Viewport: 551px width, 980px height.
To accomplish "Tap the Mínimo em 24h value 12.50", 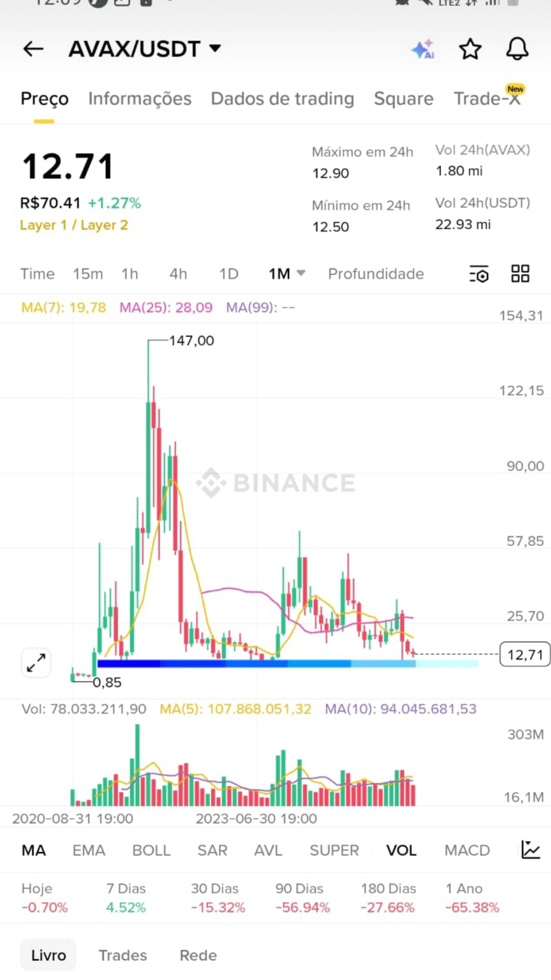I will (x=331, y=227).
